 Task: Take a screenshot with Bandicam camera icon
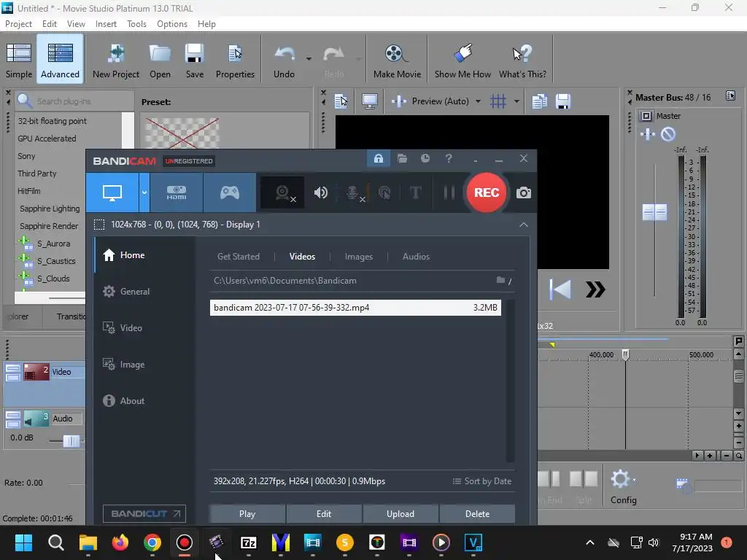[524, 192]
